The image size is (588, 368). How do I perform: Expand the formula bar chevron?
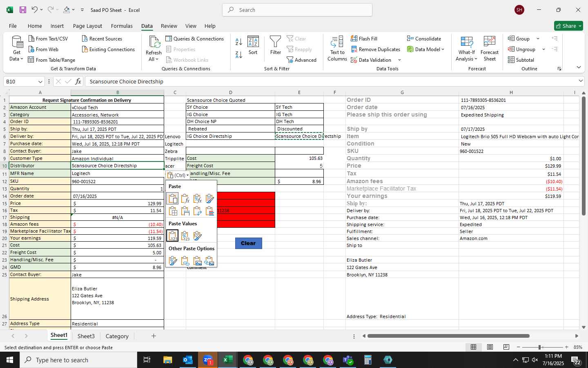[x=581, y=81]
